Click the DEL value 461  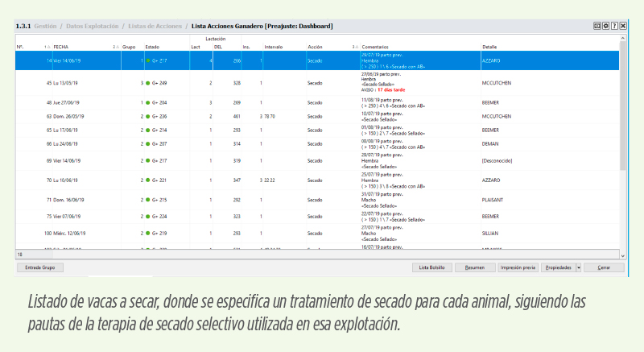[x=237, y=117]
